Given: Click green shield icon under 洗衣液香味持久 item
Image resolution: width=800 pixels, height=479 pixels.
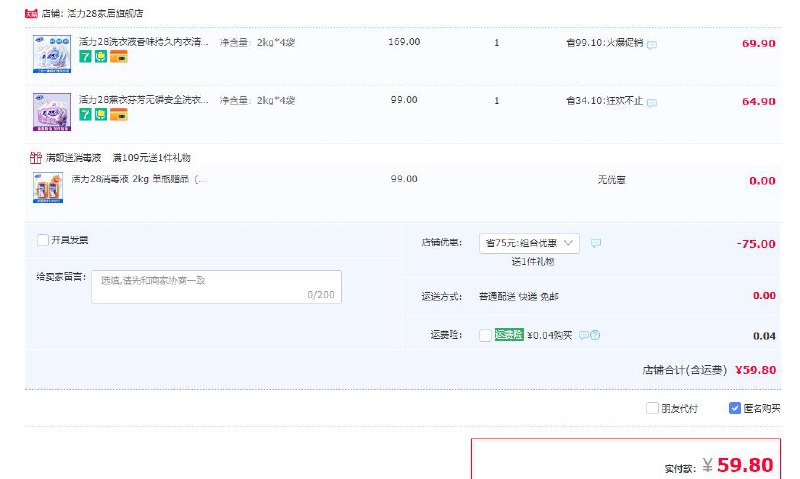Looking at the screenshot, I should point(101,57).
